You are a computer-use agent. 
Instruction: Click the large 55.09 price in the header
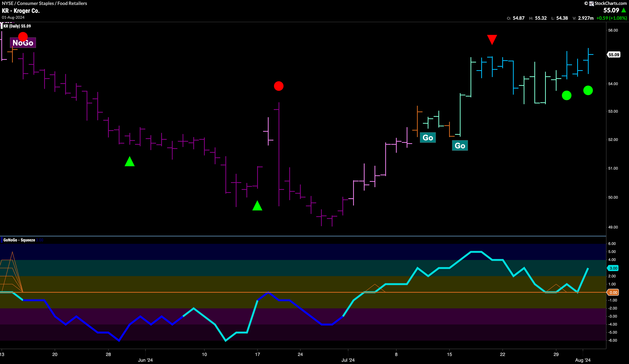click(611, 10)
